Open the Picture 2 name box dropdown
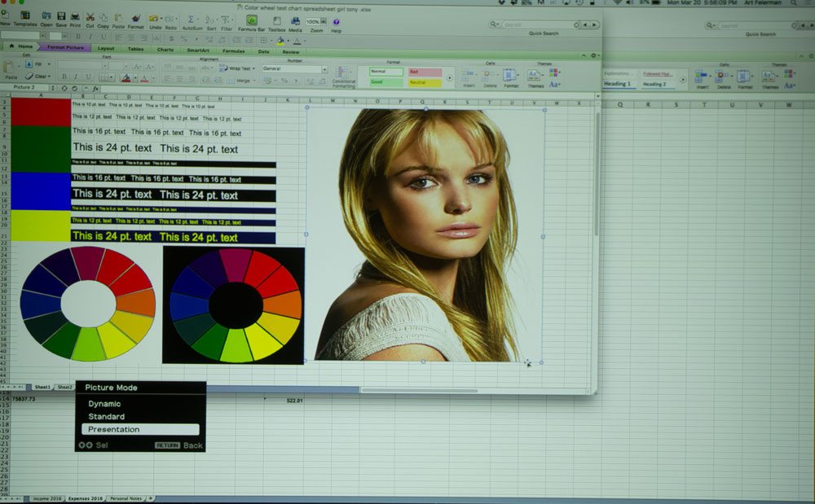The image size is (815, 504). (x=52, y=88)
